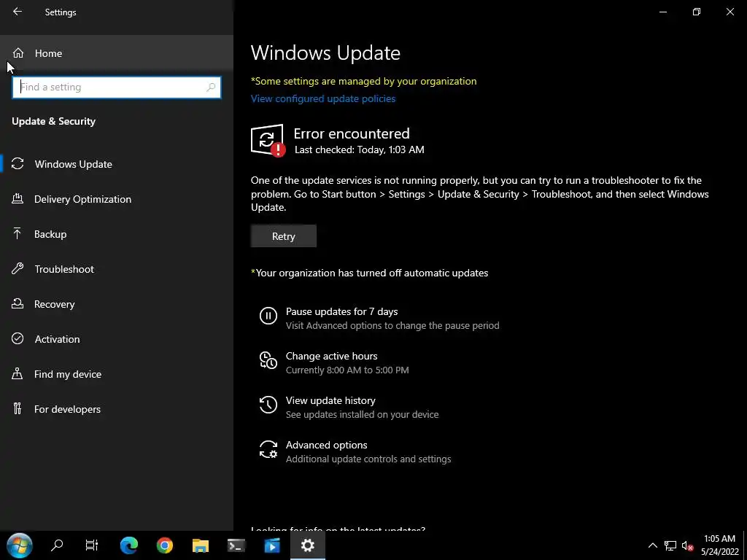747x560 pixels.
Task: Click the Recovery sidebar icon
Action: [x=18, y=303]
